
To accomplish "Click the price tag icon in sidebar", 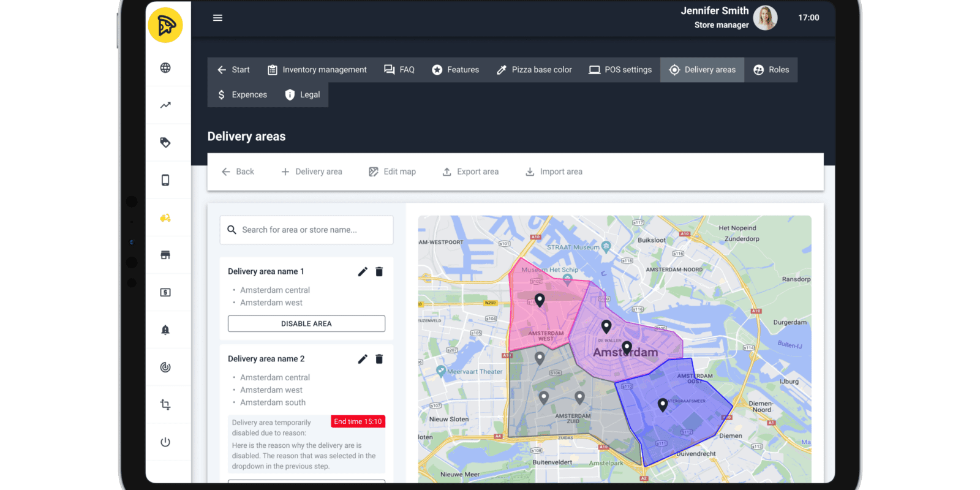I will 165,143.
